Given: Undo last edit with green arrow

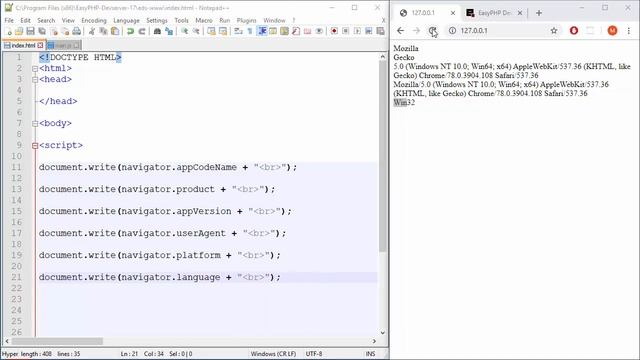Looking at the screenshot, I should [x=130, y=31].
